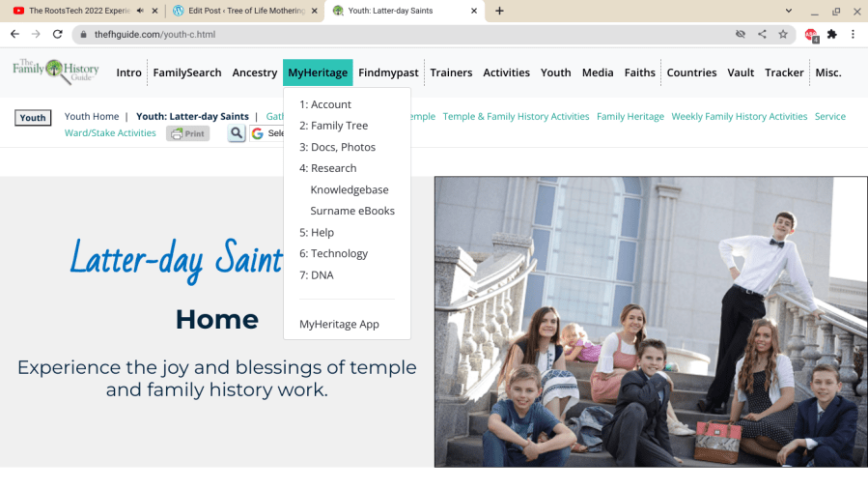Select '7: DNA' in MyHeritage menu
This screenshot has width=868, height=489.
tap(317, 275)
